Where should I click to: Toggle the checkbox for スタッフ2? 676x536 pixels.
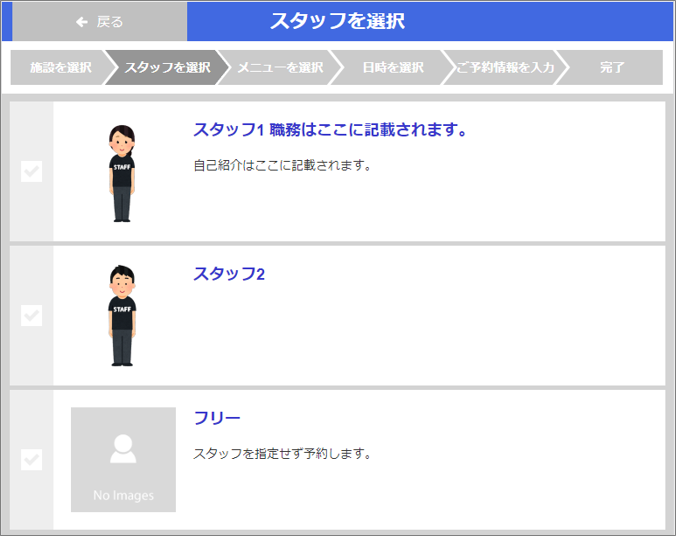32,316
